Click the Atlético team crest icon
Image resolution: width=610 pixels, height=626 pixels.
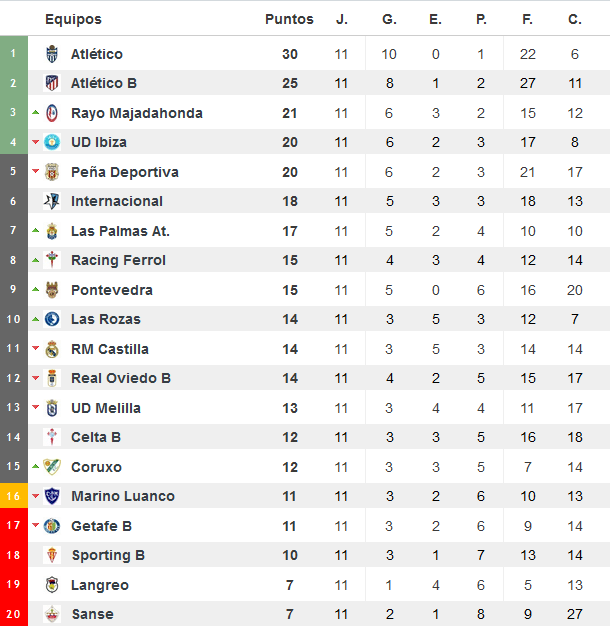tap(52, 54)
